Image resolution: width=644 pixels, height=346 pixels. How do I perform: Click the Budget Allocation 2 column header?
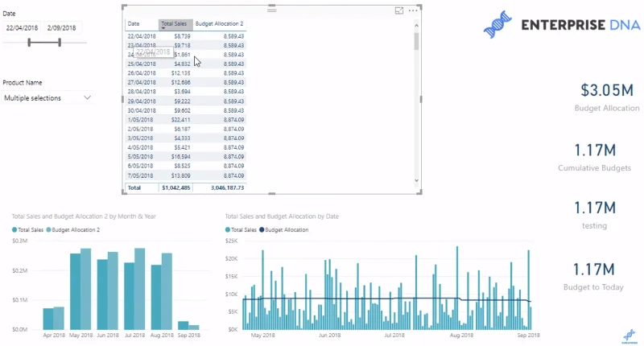(x=219, y=24)
